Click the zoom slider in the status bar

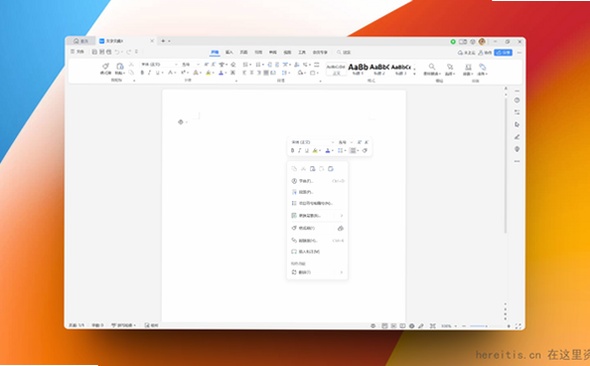(x=478, y=326)
